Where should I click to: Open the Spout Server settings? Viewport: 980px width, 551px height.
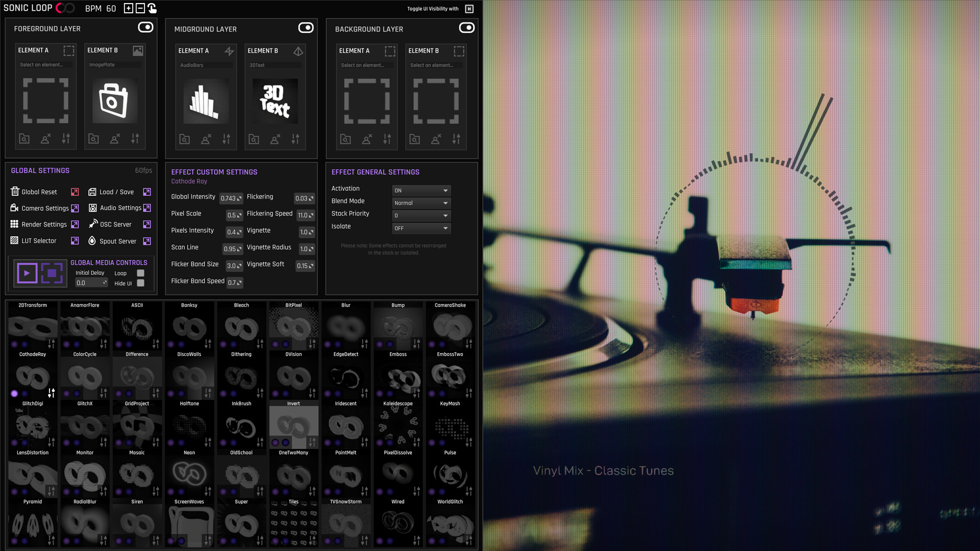click(x=92, y=241)
